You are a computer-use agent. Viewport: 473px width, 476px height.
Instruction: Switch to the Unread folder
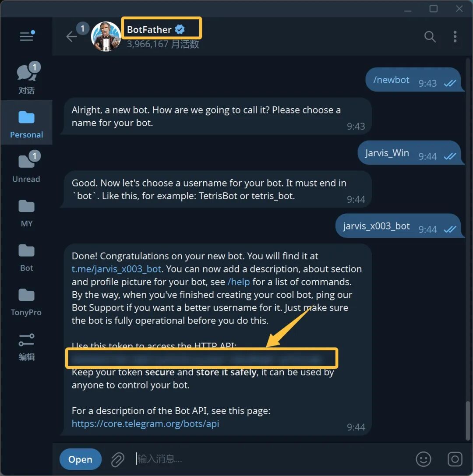point(26,167)
